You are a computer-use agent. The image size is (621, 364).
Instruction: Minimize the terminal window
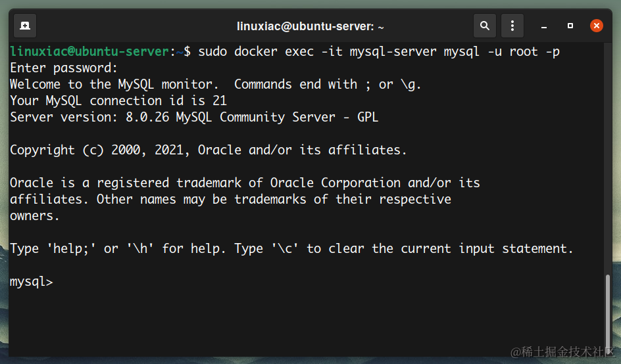tap(544, 26)
